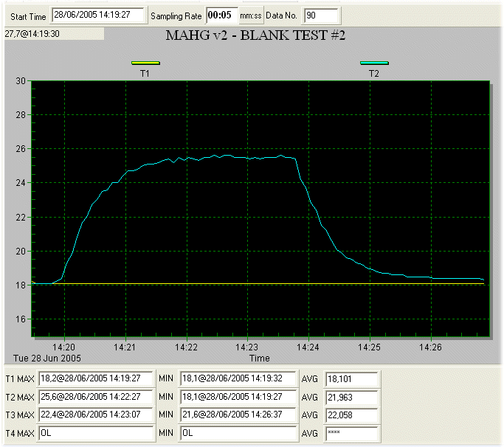The width and height of the screenshot is (504, 447).
Task: Click the 14:24 time axis label
Action: pos(308,347)
